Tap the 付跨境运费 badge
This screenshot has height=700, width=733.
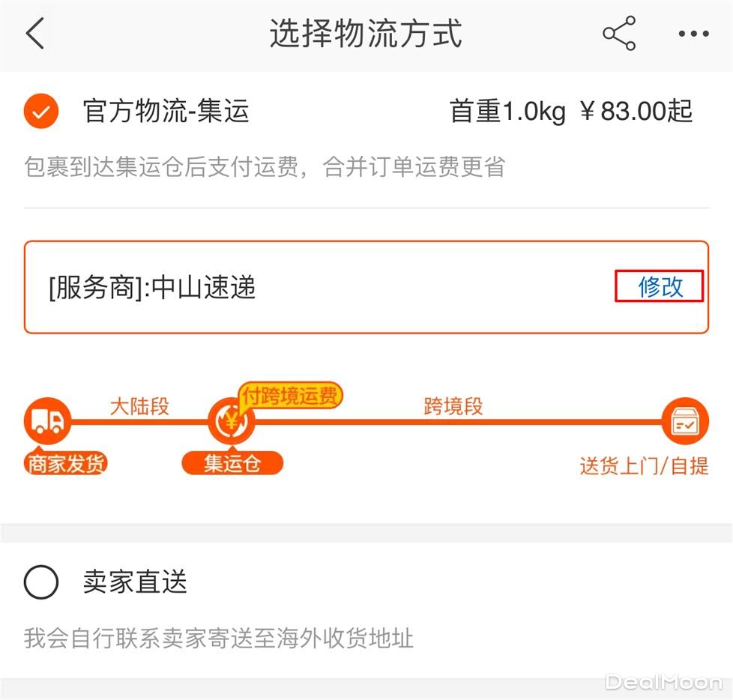290,396
